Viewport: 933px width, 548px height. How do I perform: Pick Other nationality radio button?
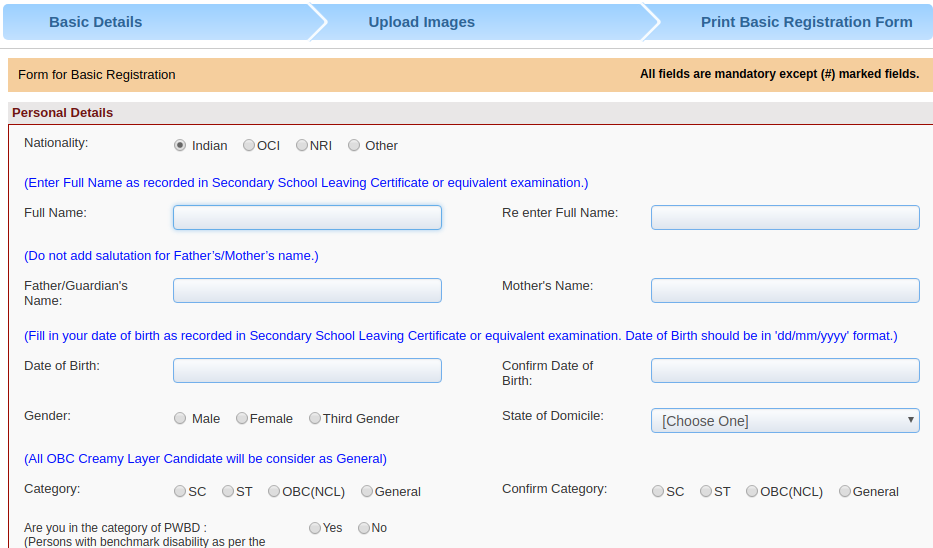coord(354,145)
